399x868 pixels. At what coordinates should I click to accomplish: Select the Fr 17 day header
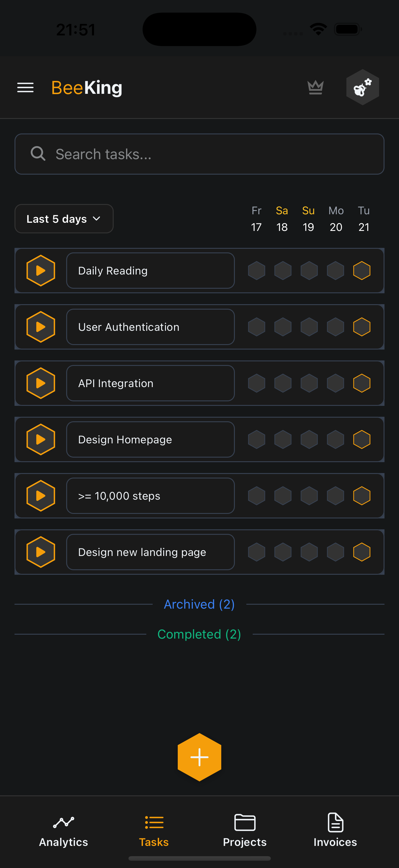point(256,219)
